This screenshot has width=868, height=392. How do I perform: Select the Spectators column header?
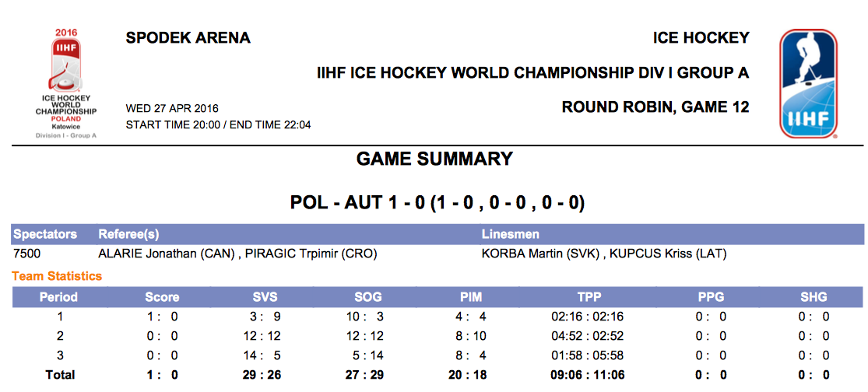point(45,234)
